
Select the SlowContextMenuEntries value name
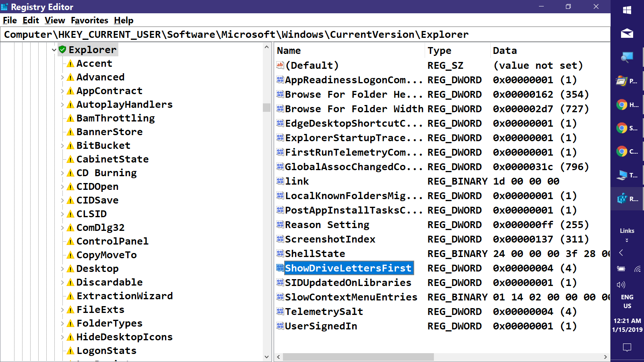click(x=351, y=297)
